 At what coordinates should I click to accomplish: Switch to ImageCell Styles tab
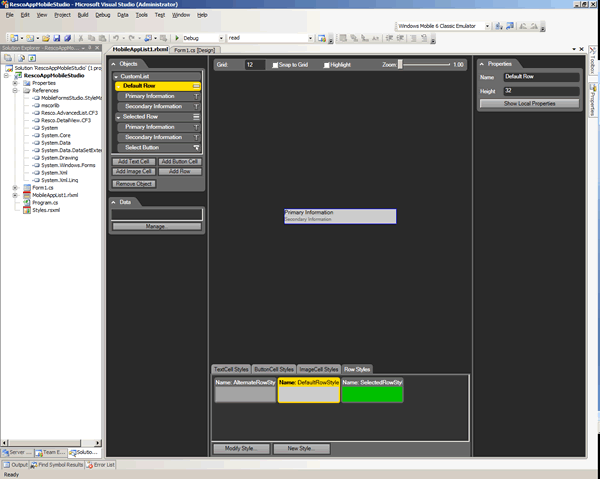(319, 369)
